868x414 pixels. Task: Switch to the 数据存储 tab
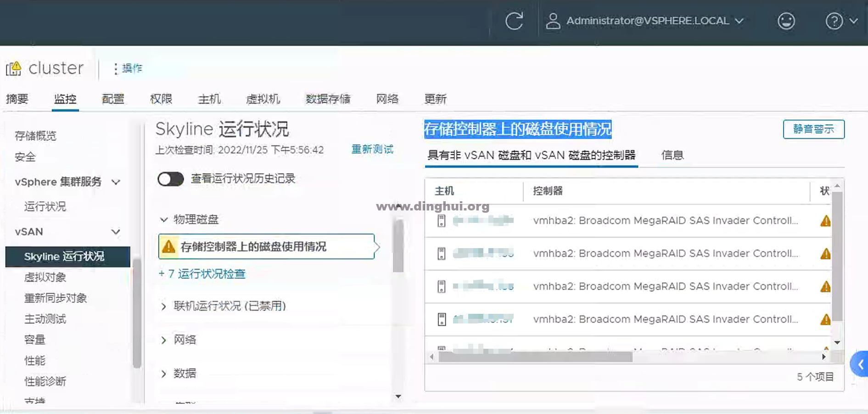pos(328,99)
